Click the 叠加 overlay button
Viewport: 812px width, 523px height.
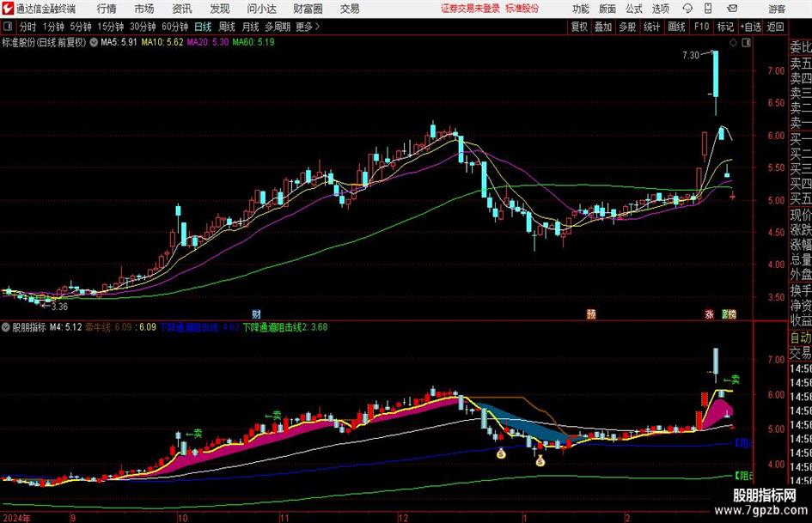603,27
